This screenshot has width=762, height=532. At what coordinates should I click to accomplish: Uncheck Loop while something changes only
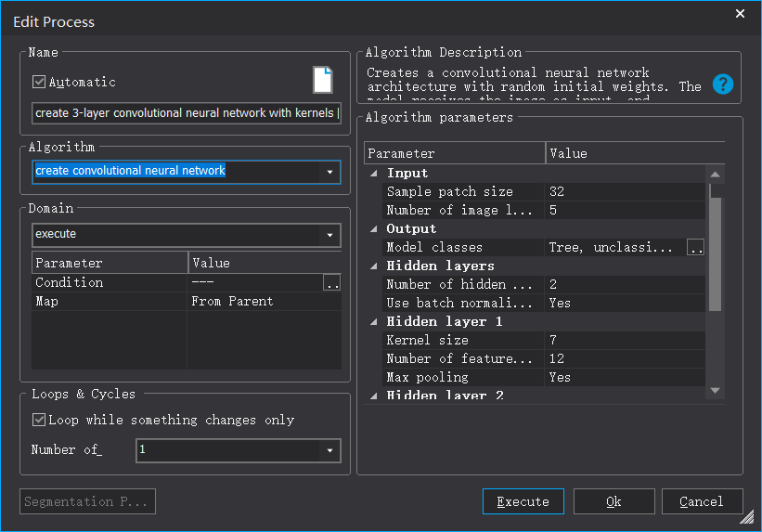39,420
